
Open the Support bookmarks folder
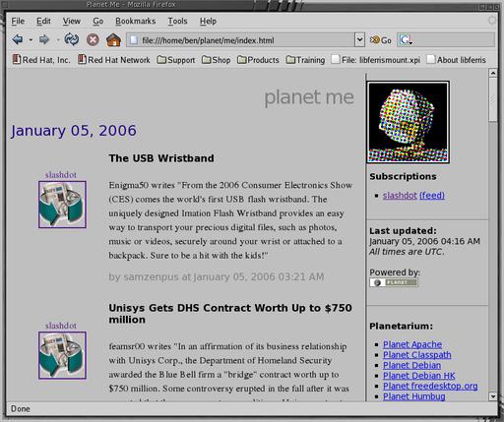click(176, 60)
